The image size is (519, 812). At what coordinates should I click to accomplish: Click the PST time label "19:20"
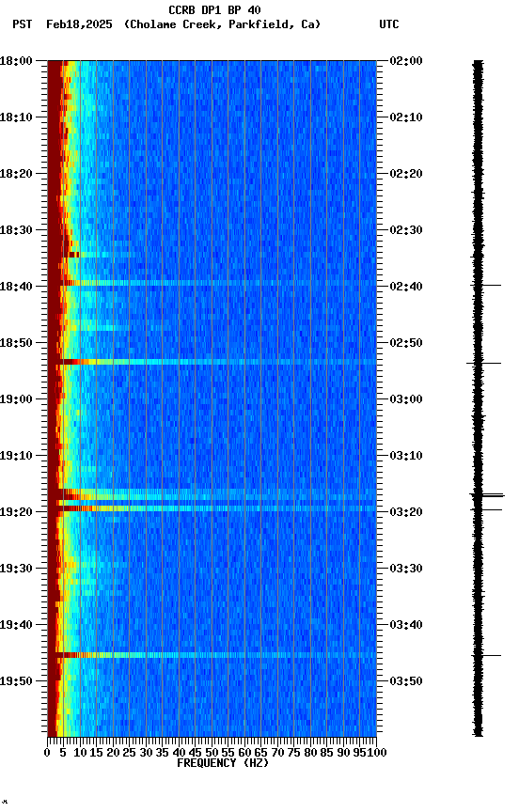pos(16,512)
